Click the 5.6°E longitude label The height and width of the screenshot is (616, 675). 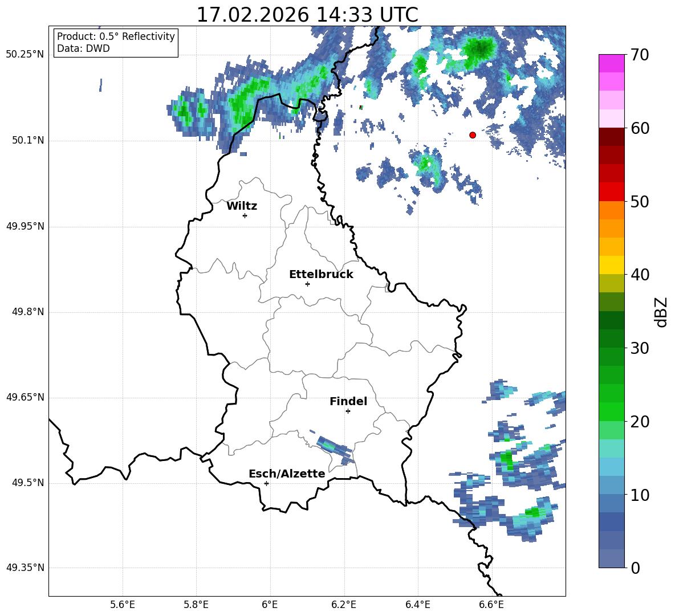coord(122,605)
